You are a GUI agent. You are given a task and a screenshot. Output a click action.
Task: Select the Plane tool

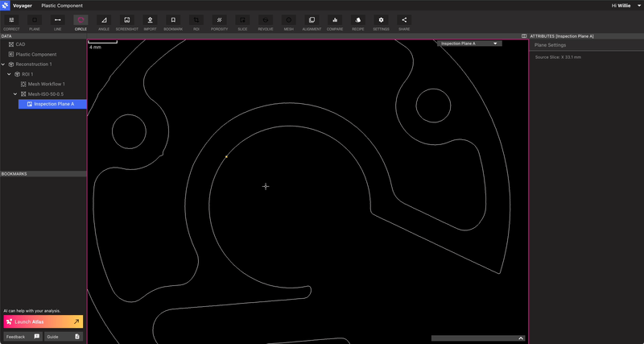click(35, 23)
